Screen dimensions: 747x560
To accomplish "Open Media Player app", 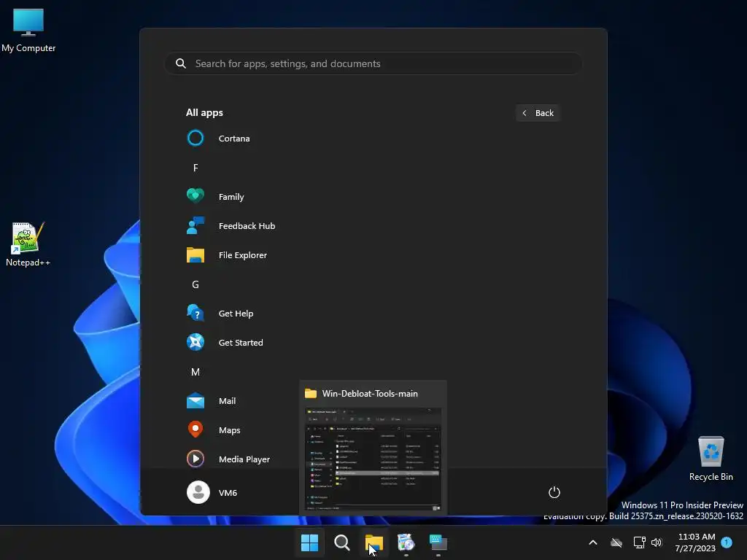I will [228, 459].
